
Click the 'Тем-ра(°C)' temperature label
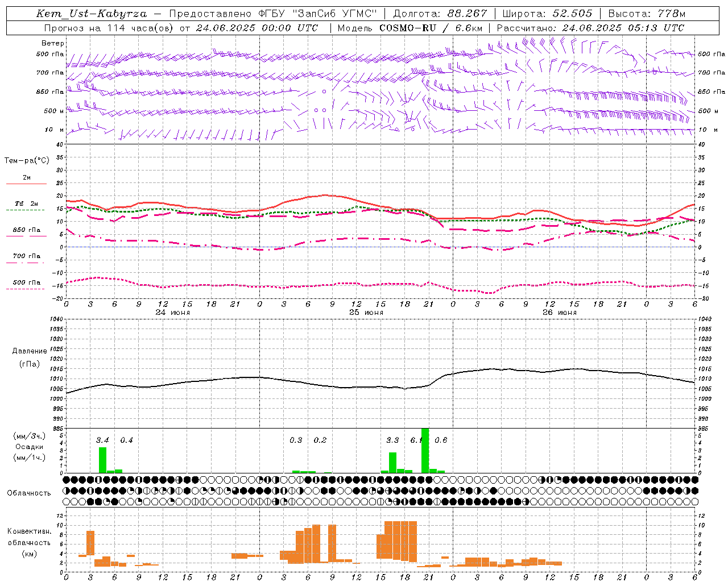(x=27, y=161)
